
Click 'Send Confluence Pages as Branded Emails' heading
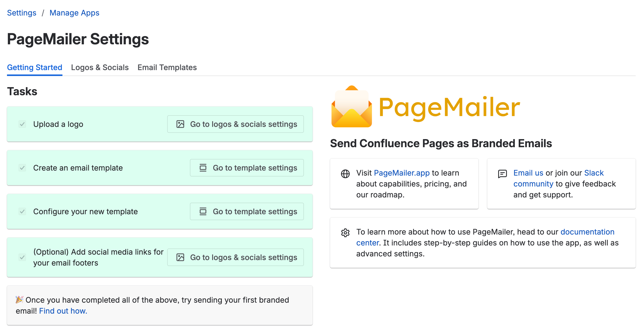(x=441, y=143)
